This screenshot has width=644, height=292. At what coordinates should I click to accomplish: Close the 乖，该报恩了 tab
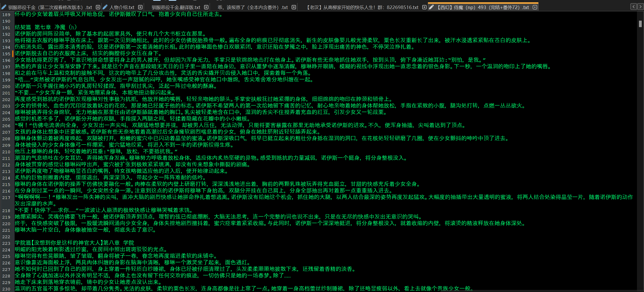(x=294, y=7)
